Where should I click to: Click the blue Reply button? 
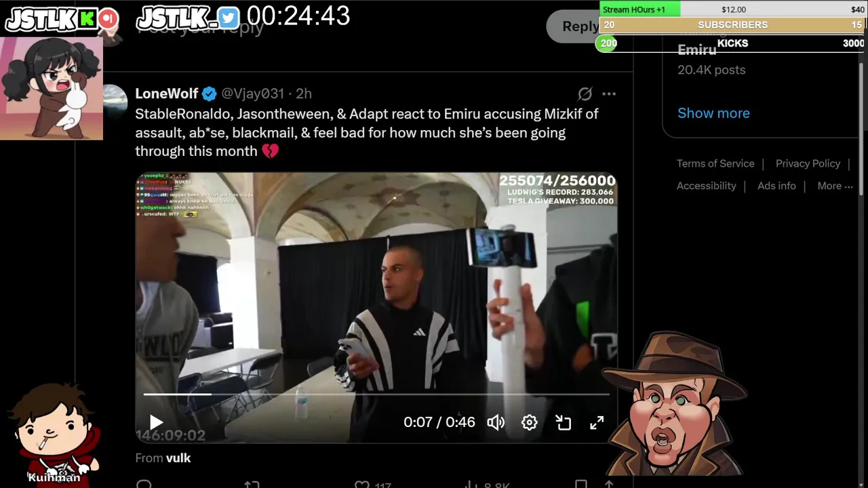point(580,26)
